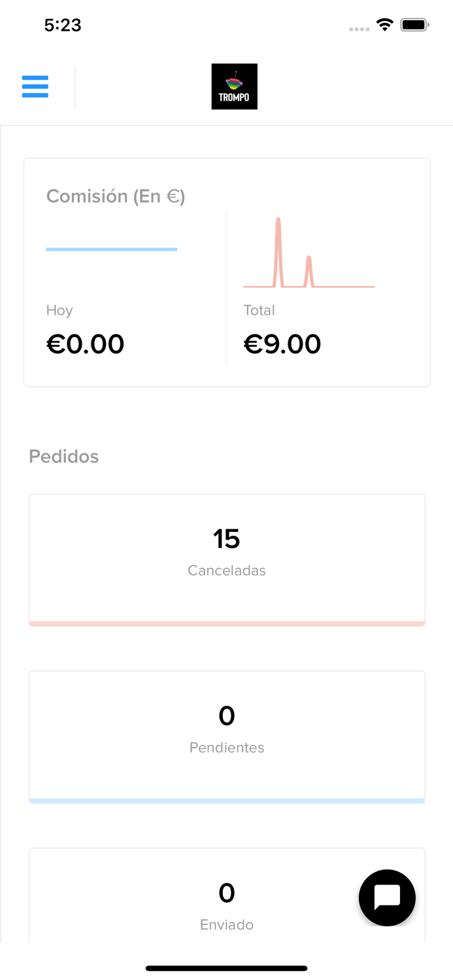453x980 pixels.
Task: Tap the home indicator bar at the bottom
Action: tap(227, 968)
